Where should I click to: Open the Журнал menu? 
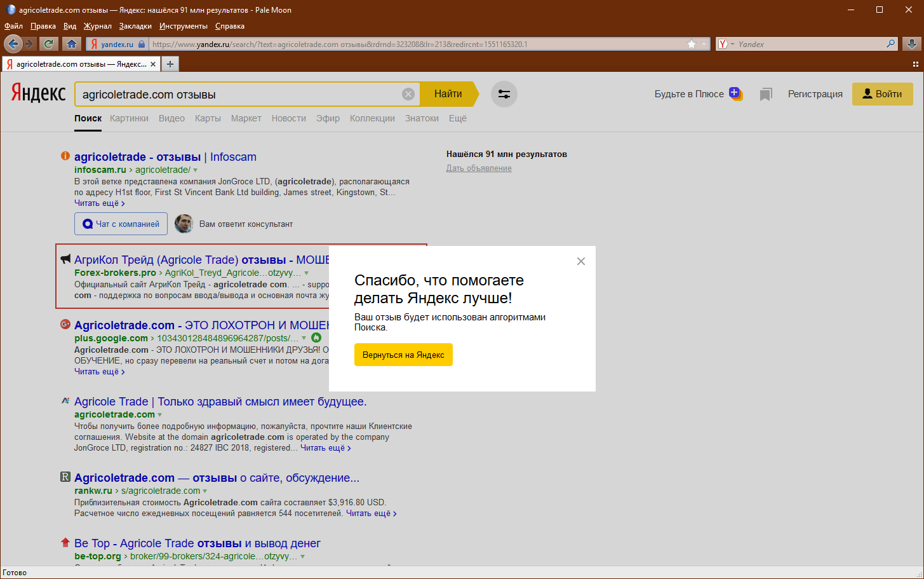(x=98, y=26)
